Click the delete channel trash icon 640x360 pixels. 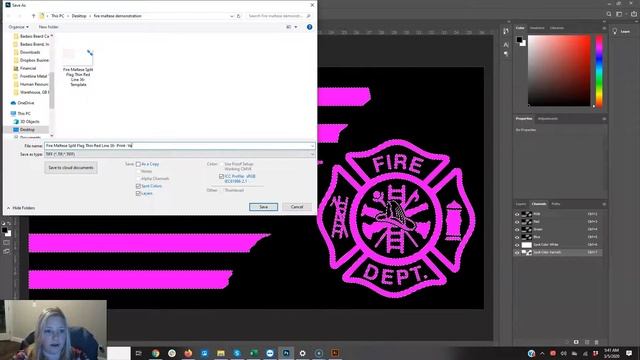tap(596, 342)
